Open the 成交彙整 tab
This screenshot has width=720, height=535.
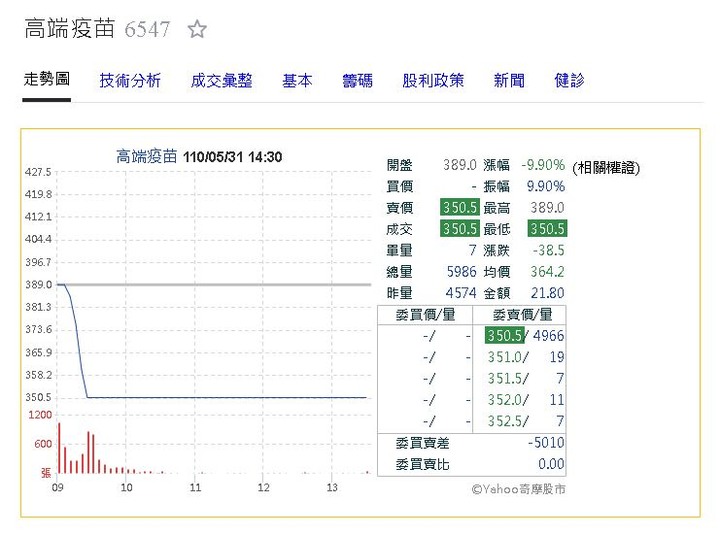click(221, 81)
